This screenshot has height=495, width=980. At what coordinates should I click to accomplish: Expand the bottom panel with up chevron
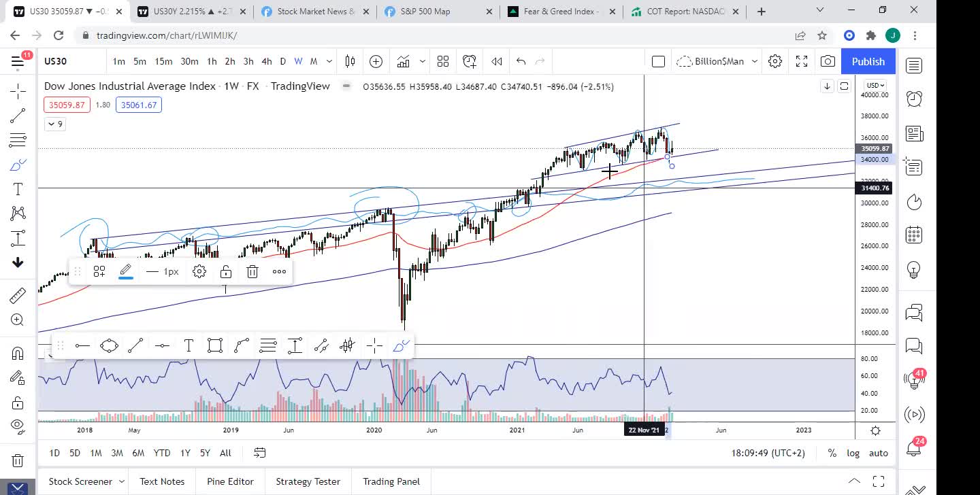tap(854, 481)
